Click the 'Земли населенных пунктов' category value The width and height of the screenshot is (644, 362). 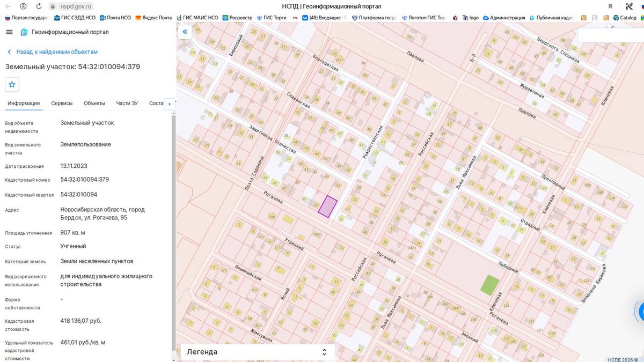(x=97, y=261)
